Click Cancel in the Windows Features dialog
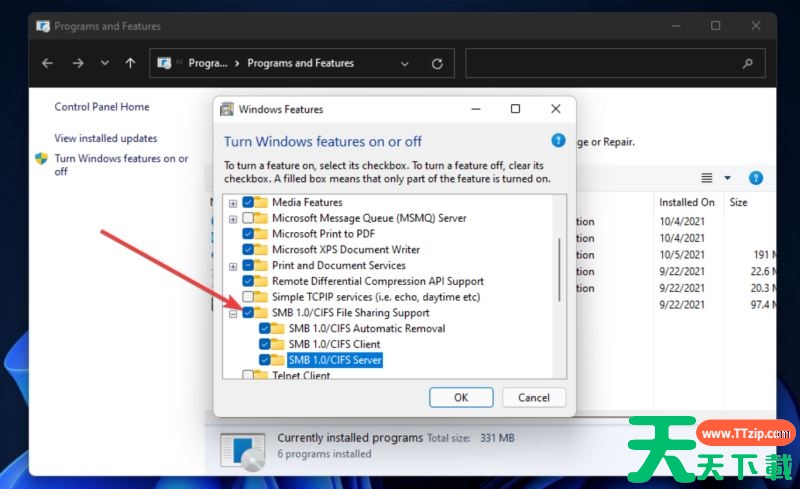 point(534,398)
